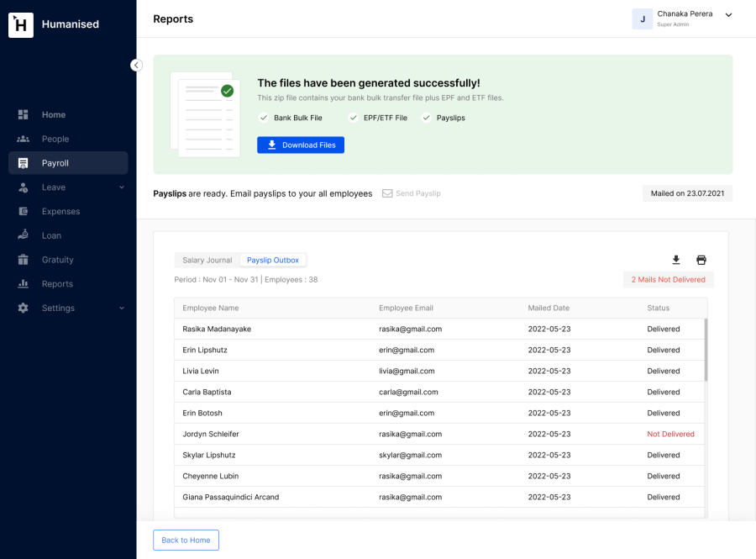Image resolution: width=756 pixels, height=559 pixels.
Task: Click the Humanised H logo icon
Action: [x=21, y=24]
